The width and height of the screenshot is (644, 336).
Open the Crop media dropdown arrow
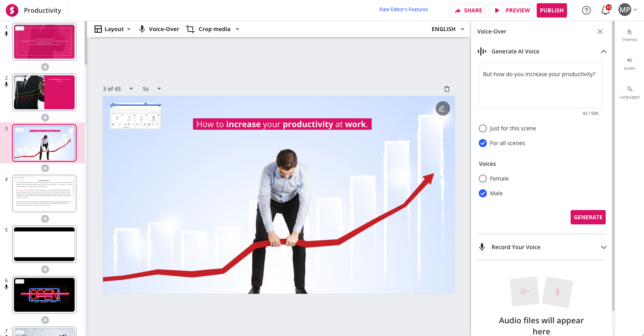click(x=237, y=29)
